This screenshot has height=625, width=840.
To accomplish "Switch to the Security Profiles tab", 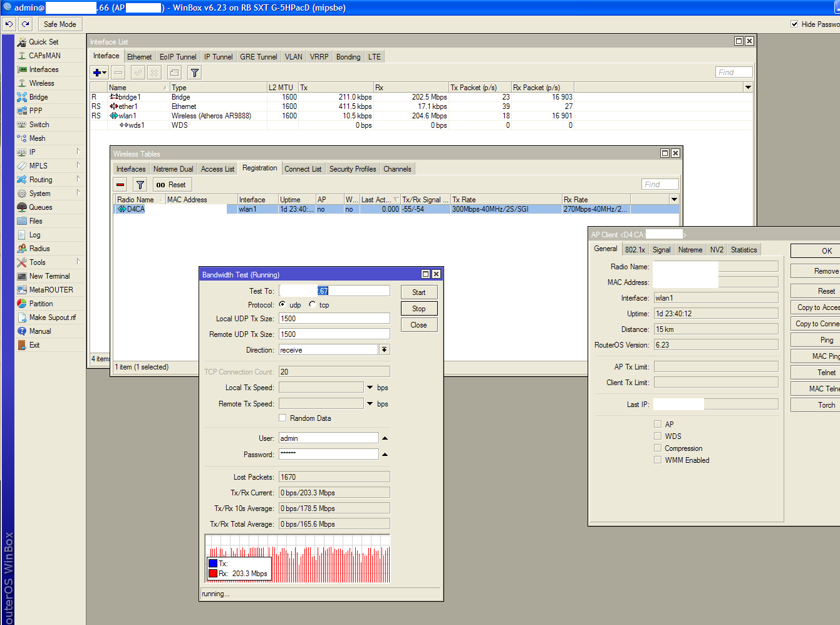I will click(353, 169).
